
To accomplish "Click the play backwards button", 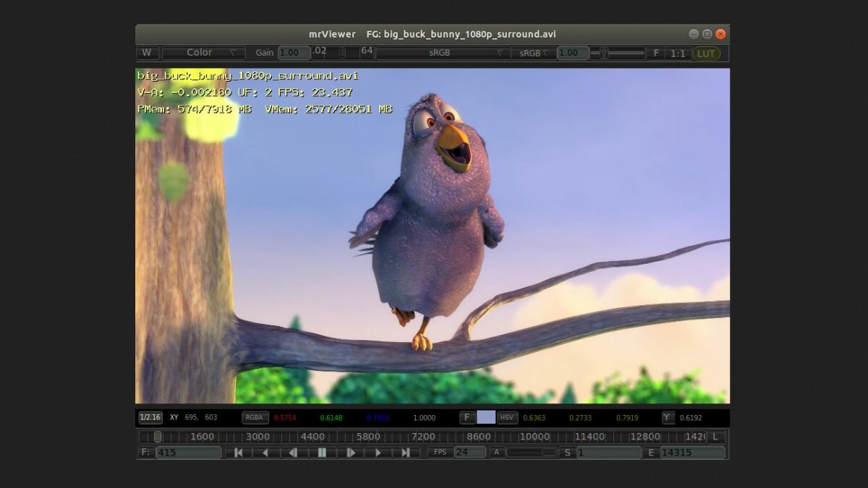I will (x=265, y=453).
